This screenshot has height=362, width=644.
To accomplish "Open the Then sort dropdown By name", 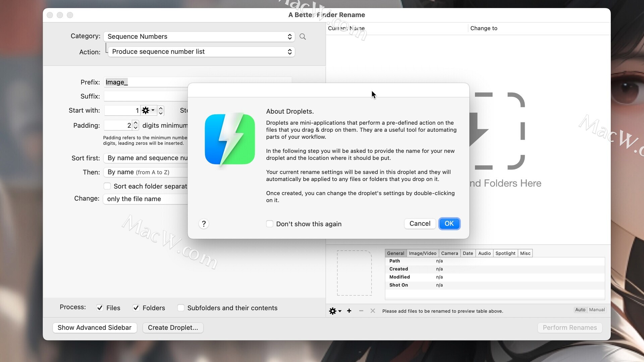I will (x=146, y=172).
